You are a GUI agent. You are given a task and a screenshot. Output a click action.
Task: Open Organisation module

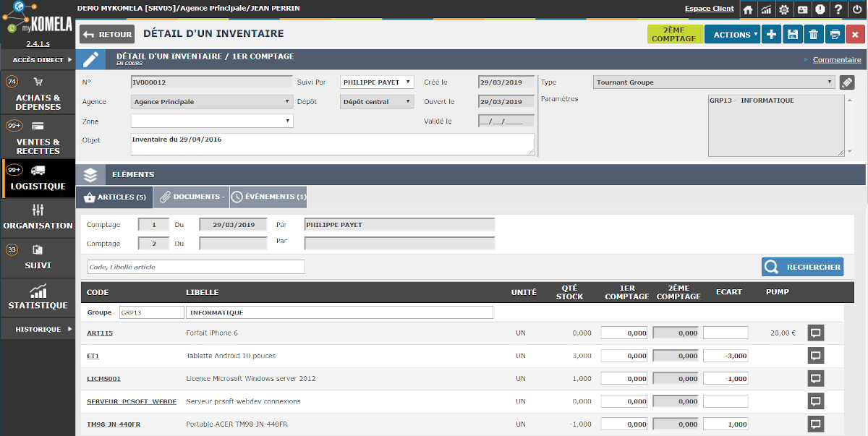point(38,218)
